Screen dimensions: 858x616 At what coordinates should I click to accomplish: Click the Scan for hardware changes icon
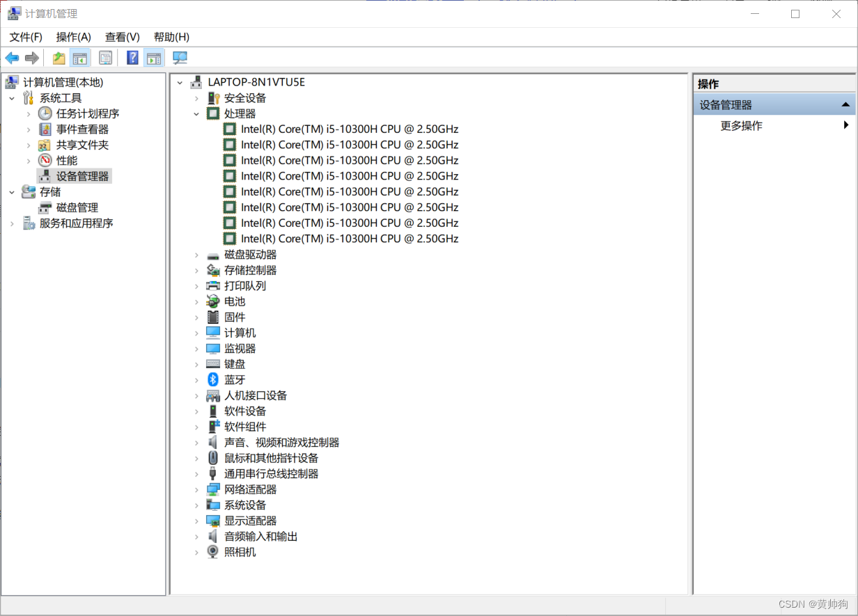(x=180, y=58)
